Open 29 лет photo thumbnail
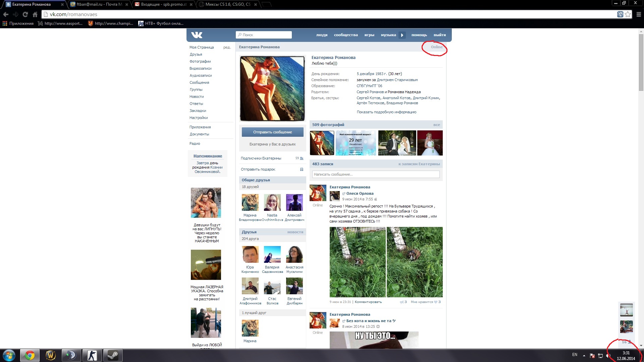Screen dimensions: 644x362 356,143
